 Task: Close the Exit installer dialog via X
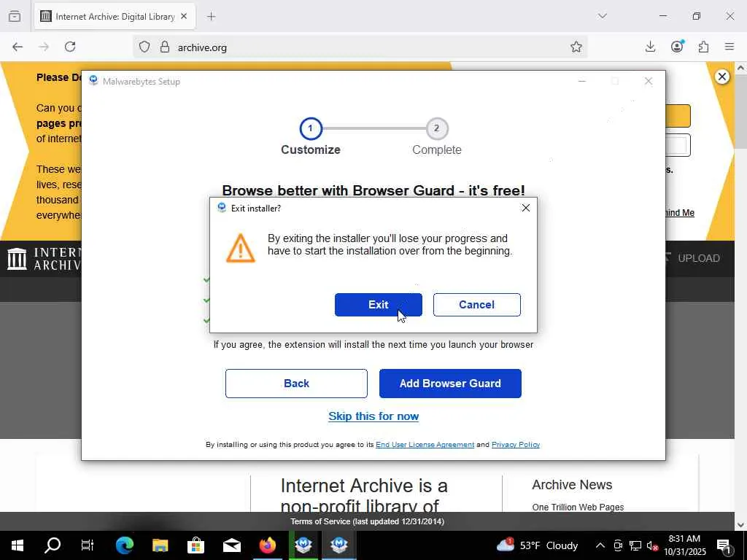(525, 208)
